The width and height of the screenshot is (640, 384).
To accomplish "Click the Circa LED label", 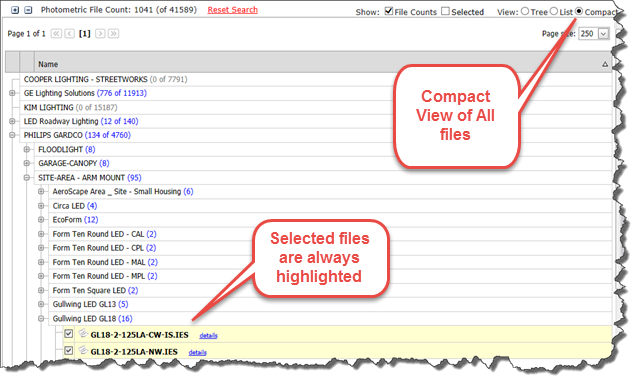I will point(69,206).
